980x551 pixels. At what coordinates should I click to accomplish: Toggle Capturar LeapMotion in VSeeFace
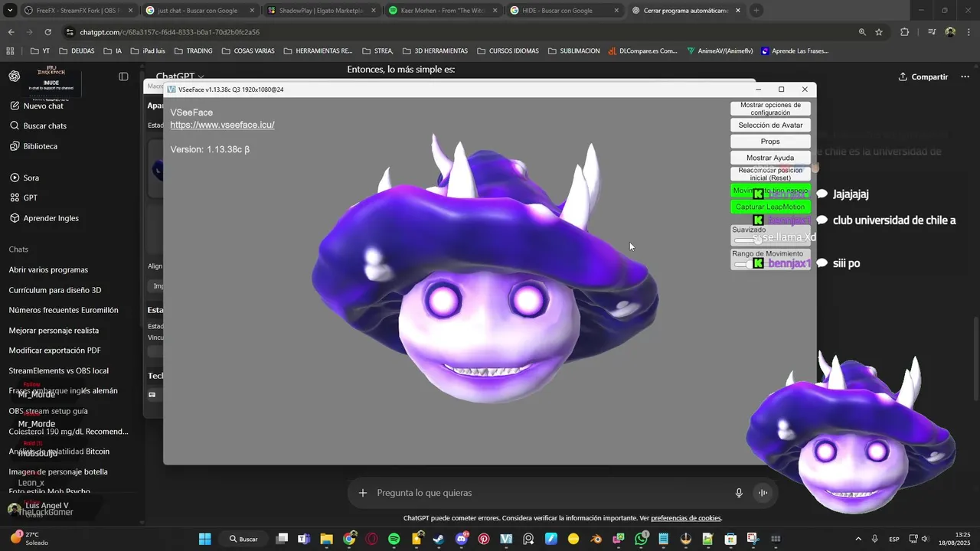[770, 207]
